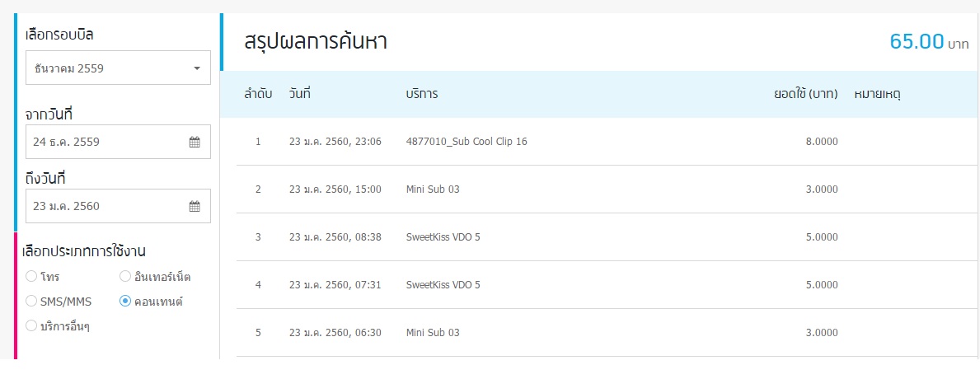Select the 4877010_Sub Cool Clip 16 row
The image size is (980, 379).
(x=604, y=142)
